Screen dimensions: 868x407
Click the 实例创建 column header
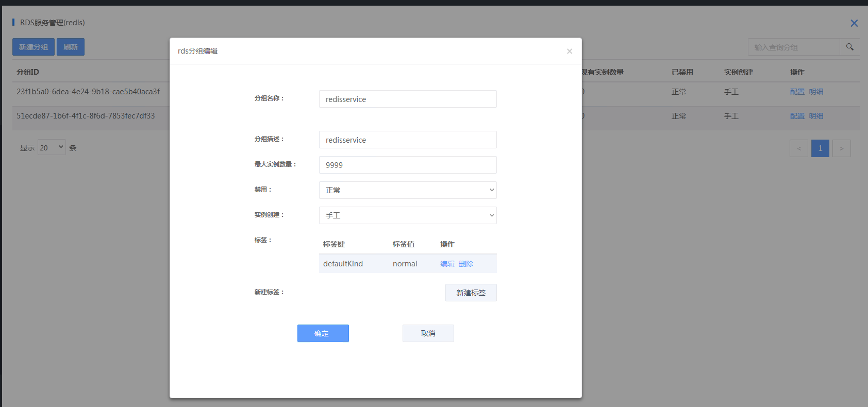(739, 72)
